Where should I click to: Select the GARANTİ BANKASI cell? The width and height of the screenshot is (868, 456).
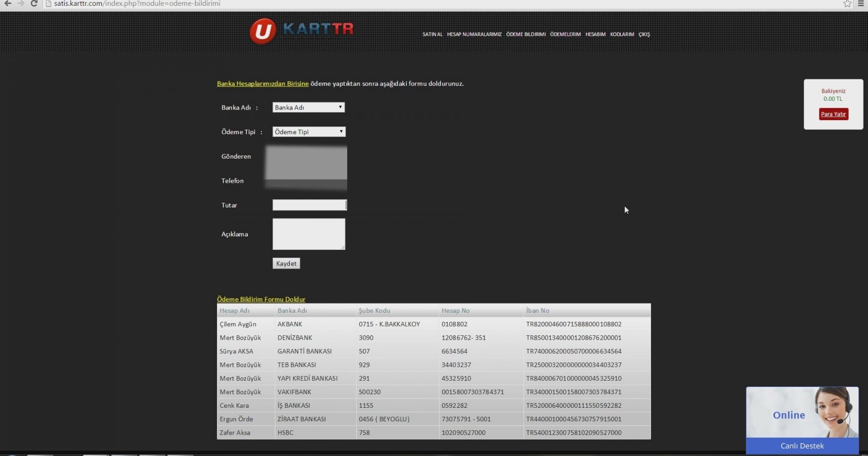304,351
